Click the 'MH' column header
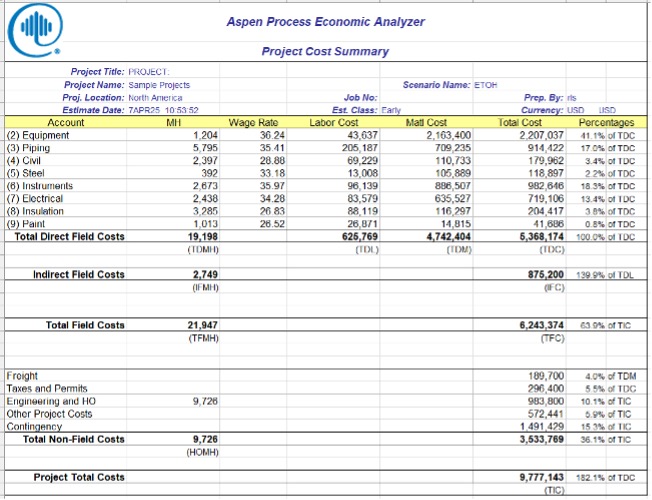 pos(173,122)
